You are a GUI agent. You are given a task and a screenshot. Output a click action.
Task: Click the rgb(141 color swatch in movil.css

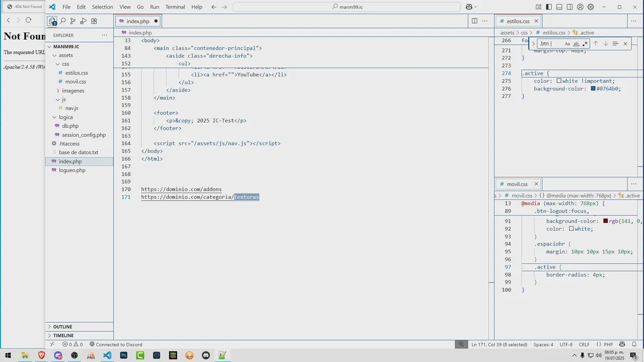(606, 221)
